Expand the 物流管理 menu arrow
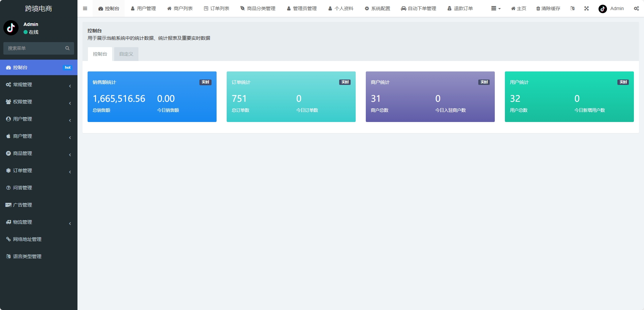Screen dimensions: 644x310 tap(70, 223)
